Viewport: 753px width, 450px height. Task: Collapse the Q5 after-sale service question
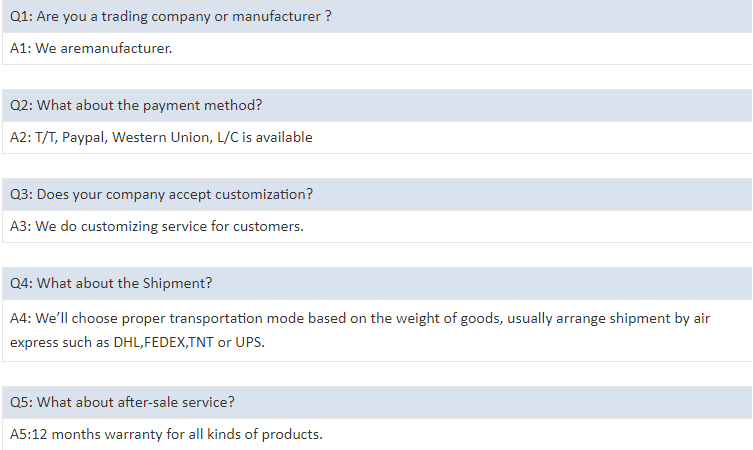(122, 402)
